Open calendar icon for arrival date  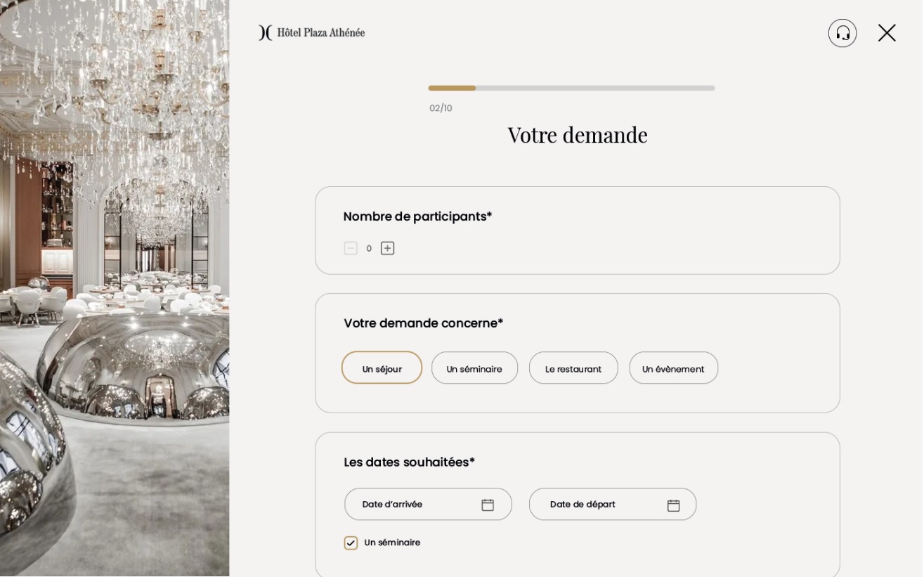(488, 505)
